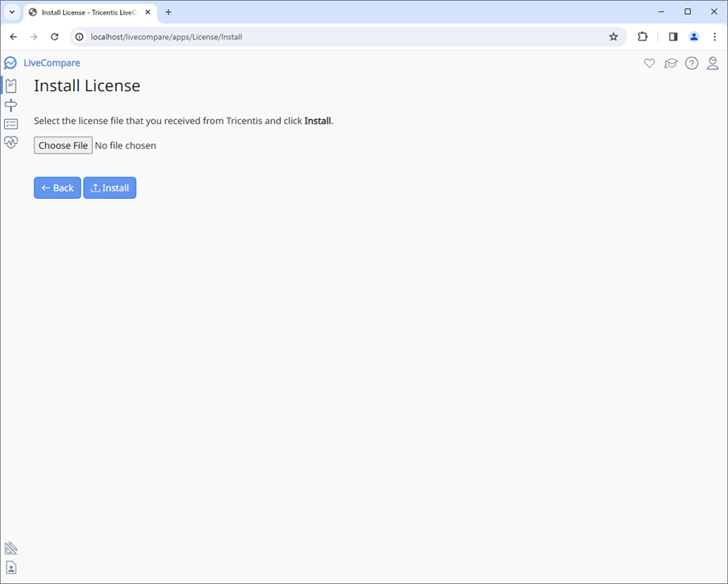Open the list details icon in the sidebar
Image resolution: width=728 pixels, height=584 pixels.
click(12, 123)
